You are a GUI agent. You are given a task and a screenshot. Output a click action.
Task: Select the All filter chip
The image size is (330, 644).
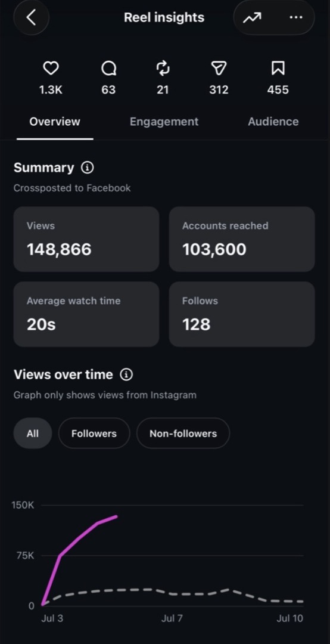click(x=33, y=434)
